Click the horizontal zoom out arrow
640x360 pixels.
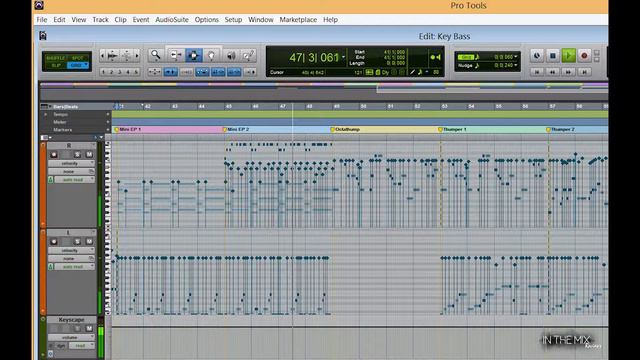(x=102, y=55)
